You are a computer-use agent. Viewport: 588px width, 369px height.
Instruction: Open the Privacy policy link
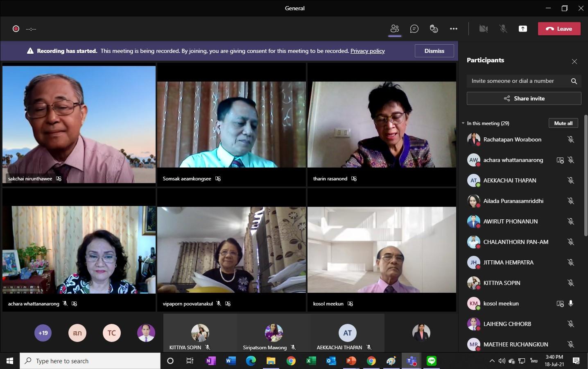pos(367,51)
